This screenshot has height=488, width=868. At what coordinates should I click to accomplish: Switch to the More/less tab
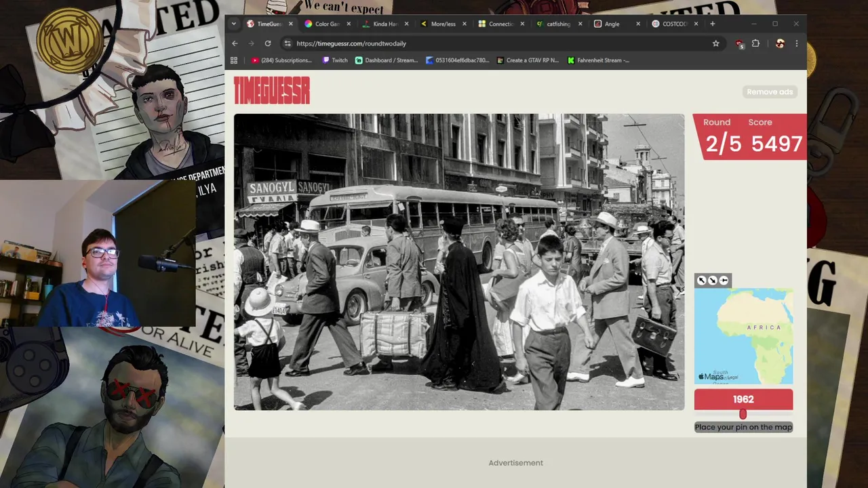(x=443, y=24)
